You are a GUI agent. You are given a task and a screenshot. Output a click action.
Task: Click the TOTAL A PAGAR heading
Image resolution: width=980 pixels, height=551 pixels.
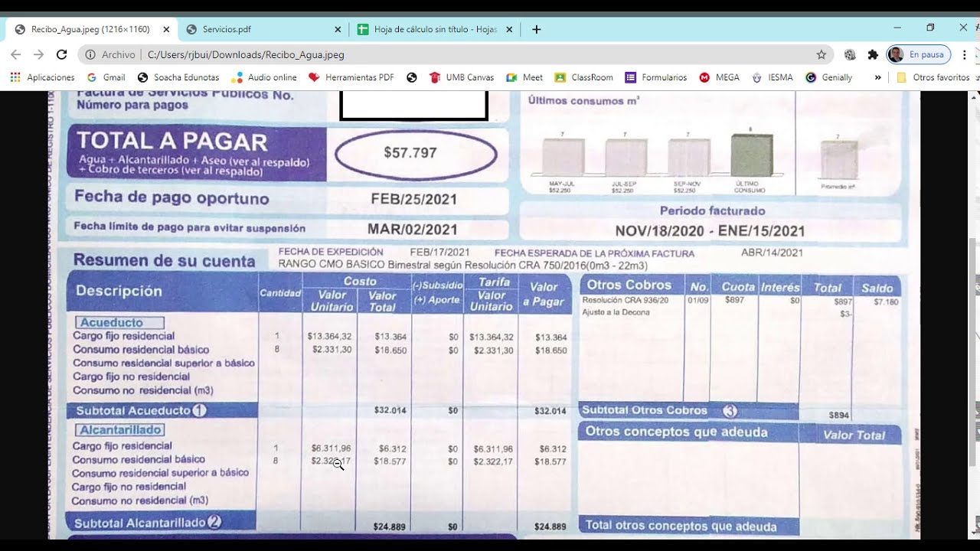(x=171, y=141)
